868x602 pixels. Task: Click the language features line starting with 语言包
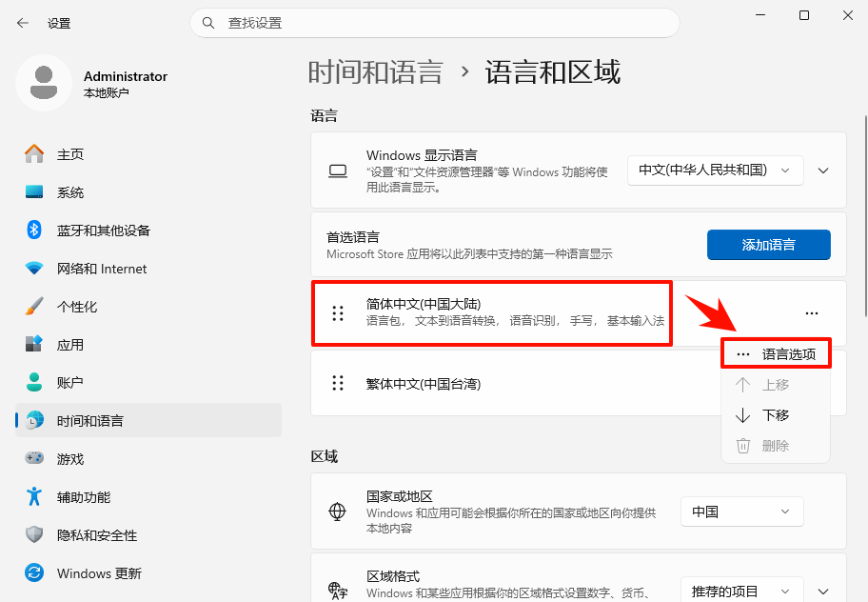(x=515, y=320)
